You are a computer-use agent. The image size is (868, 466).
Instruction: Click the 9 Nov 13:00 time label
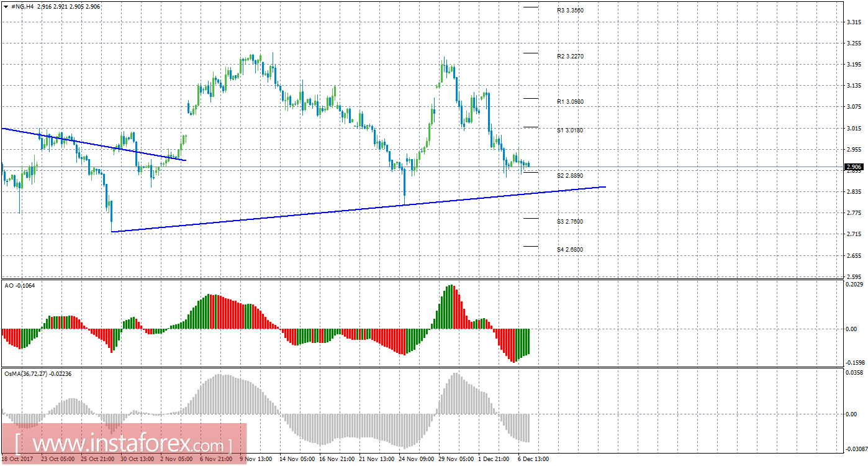click(255, 459)
